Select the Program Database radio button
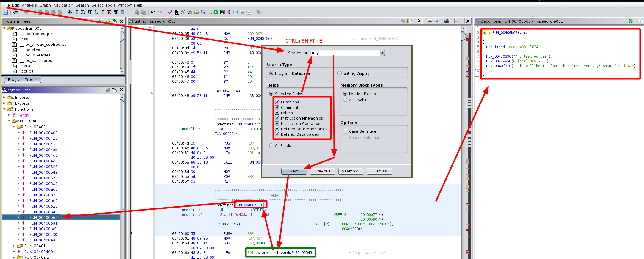644x259 pixels. (271, 73)
